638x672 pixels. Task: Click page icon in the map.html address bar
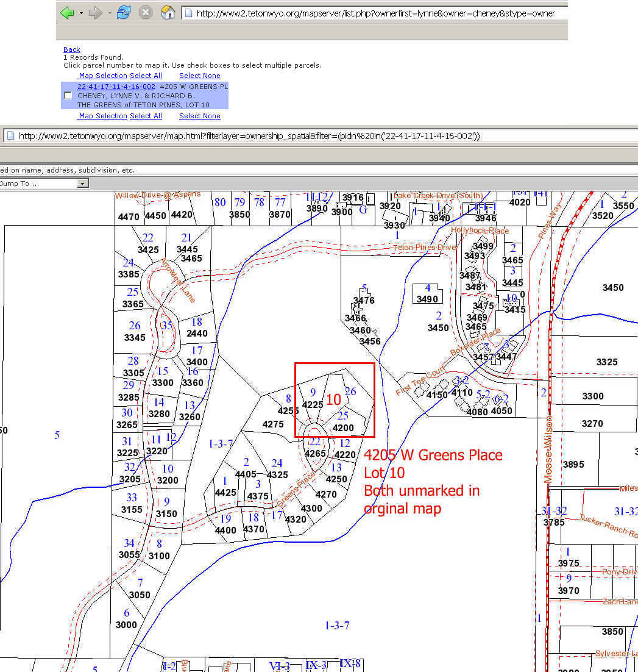[x=11, y=136]
